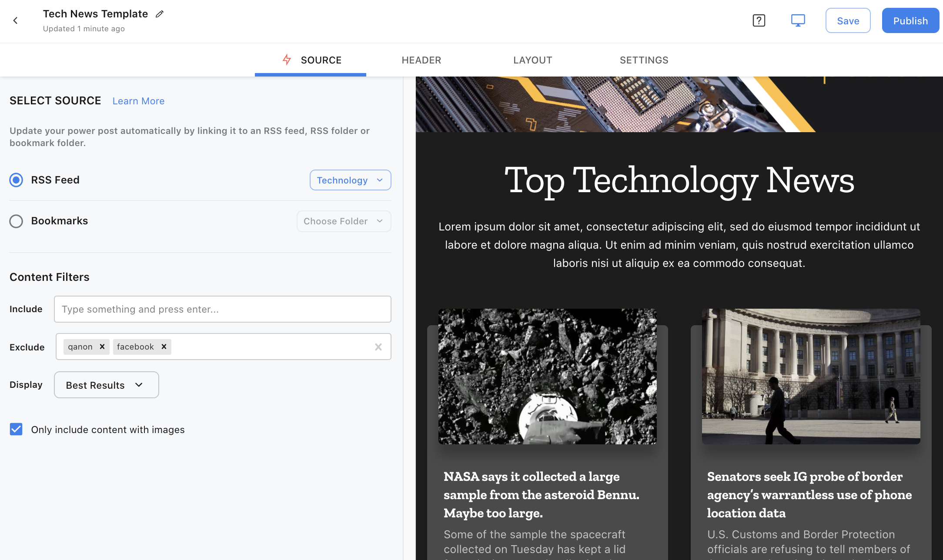The width and height of the screenshot is (943, 560).
Task: Remove the facebook exclude tag
Action: pyautogui.click(x=164, y=347)
